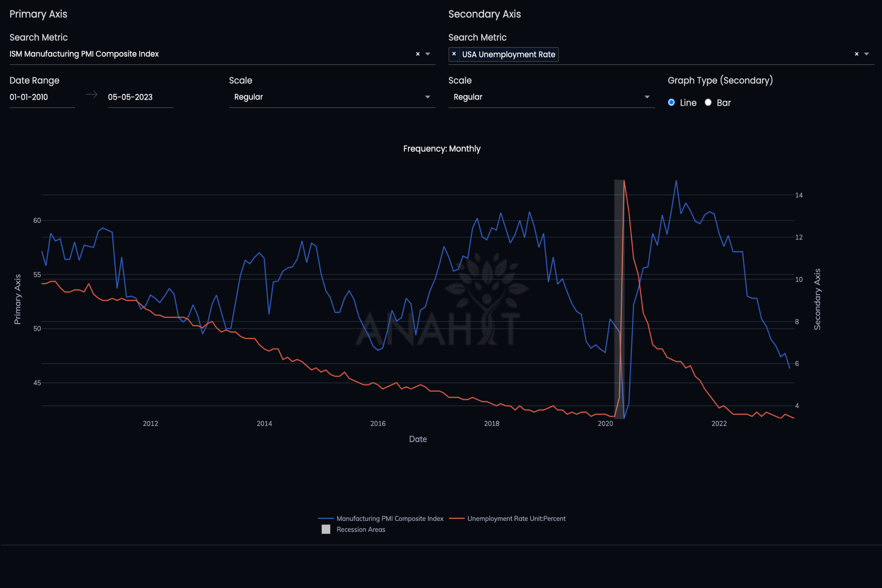This screenshot has width=882, height=588.
Task: Hide the Unemployment Rate Unit:Percent legend entry
Action: click(x=516, y=518)
